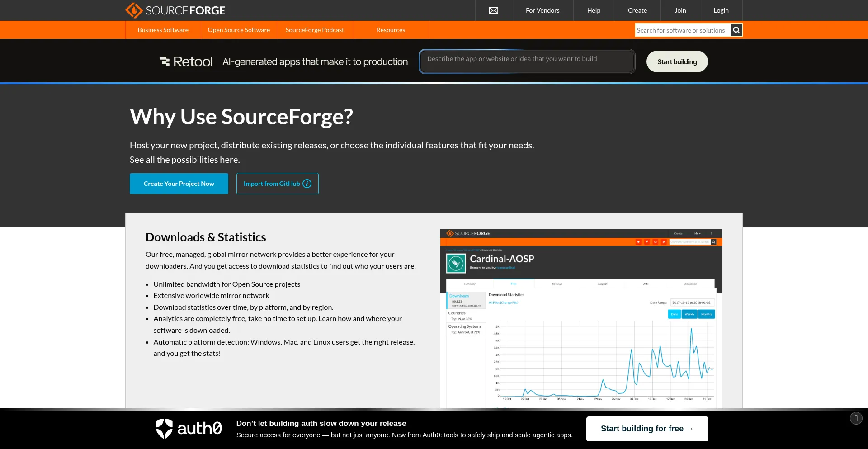Click the Retool logo
This screenshot has width=868, height=449.
[186, 61]
